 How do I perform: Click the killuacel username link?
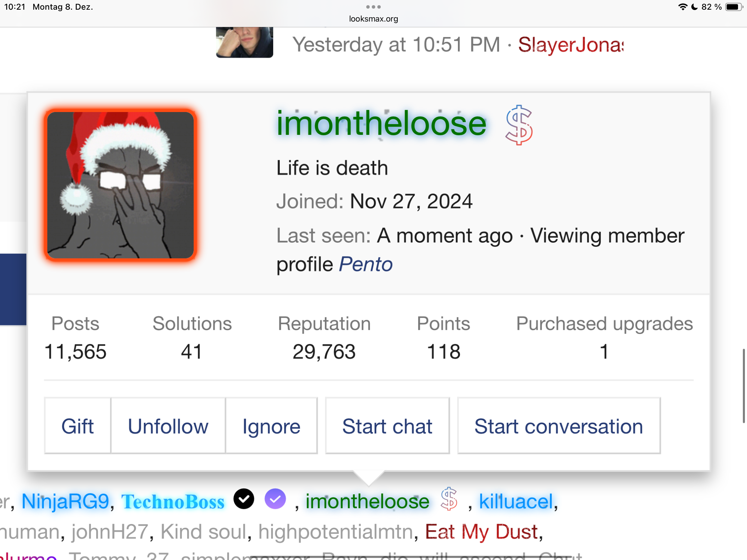click(x=516, y=501)
